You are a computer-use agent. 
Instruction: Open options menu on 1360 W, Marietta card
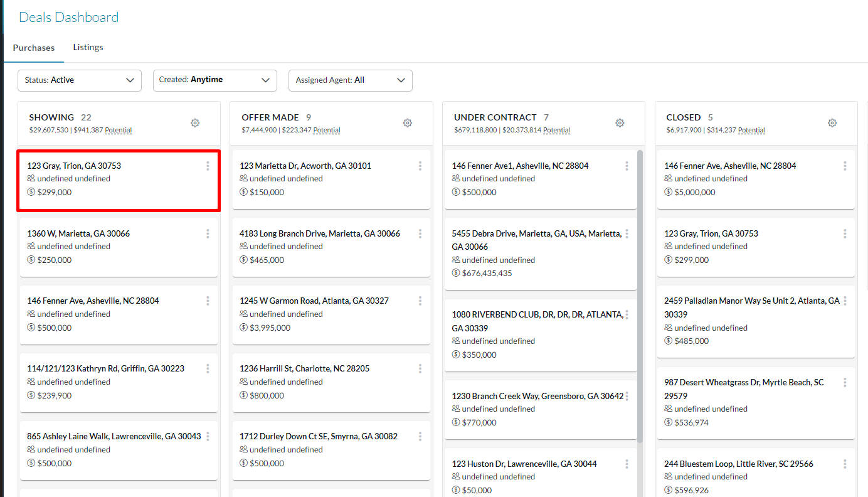point(208,233)
